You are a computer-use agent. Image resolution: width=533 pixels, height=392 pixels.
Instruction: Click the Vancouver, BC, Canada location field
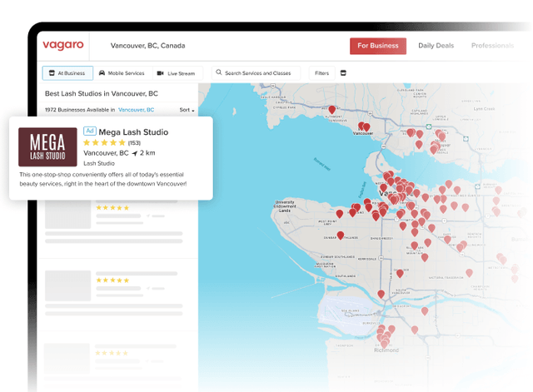click(x=148, y=46)
